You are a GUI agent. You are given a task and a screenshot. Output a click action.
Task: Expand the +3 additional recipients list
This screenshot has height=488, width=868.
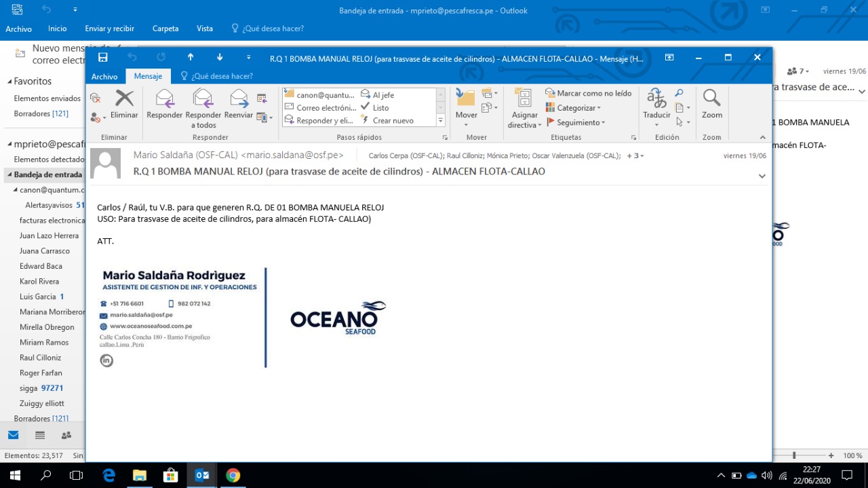coord(635,156)
